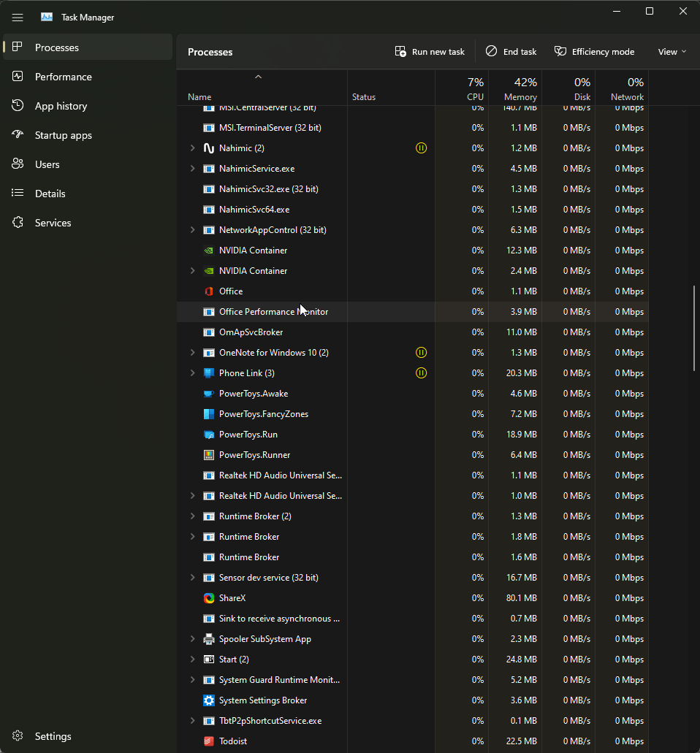Click the System Settings Broker gear icon
The image size is (700, 753).
coord(208,700)
